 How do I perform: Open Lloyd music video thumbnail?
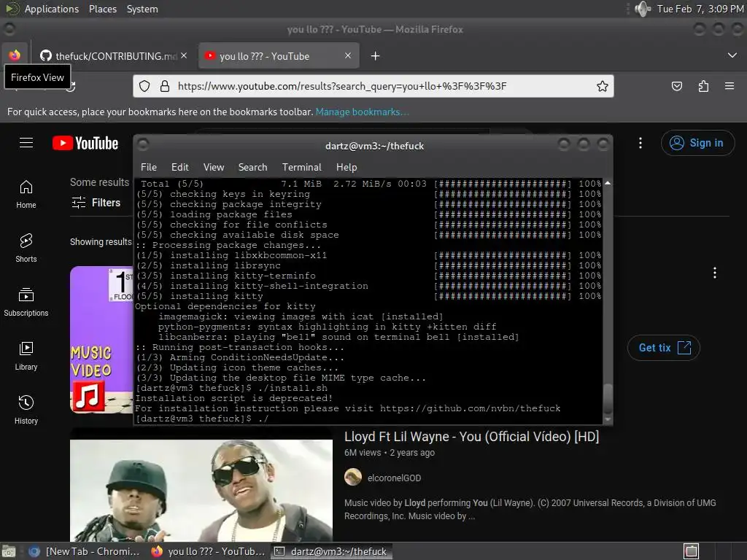coord(201,491)
